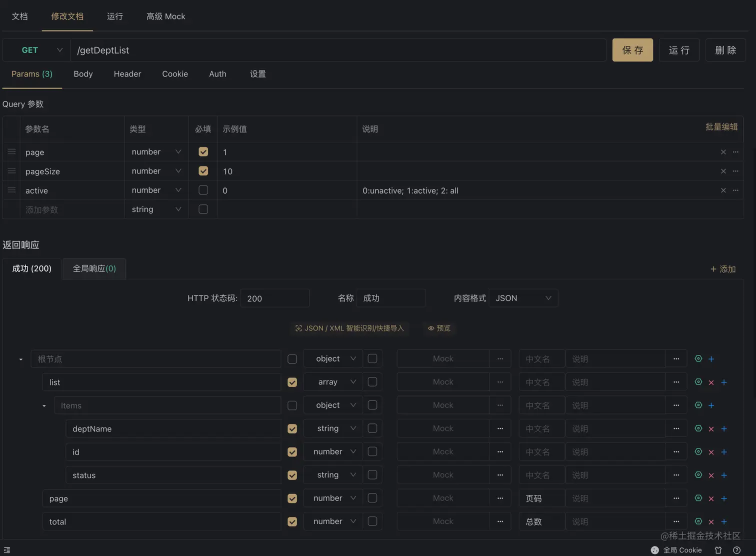Click the 预览 preview button
Viewport: 756px width, 556px height.
click(439, 328)
